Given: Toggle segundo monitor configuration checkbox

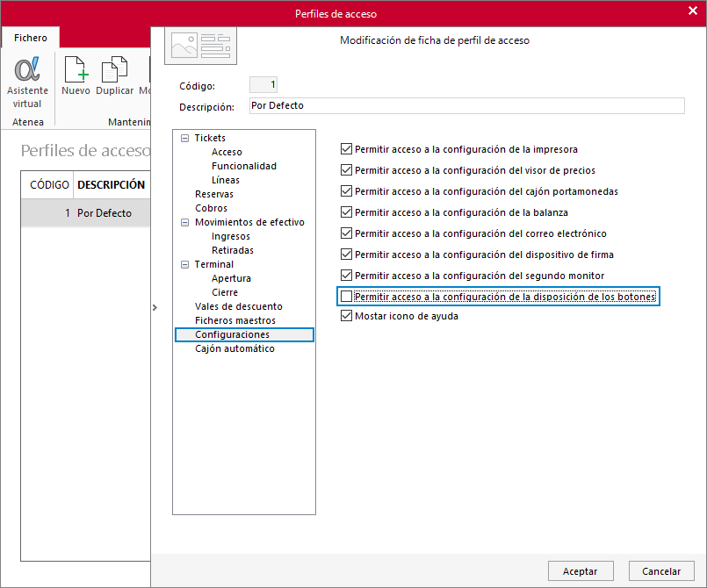Looking at the screenshot, I should pos(346,275).
